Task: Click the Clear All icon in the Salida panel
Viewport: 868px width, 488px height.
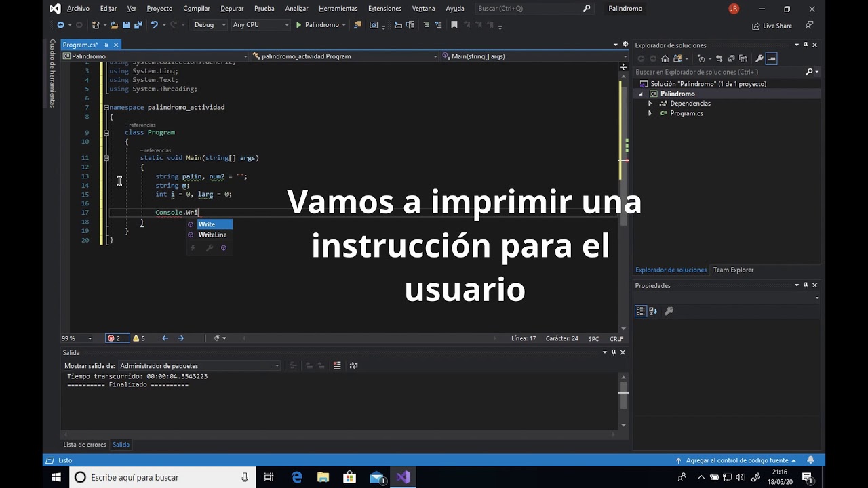Action: [338, 365]
